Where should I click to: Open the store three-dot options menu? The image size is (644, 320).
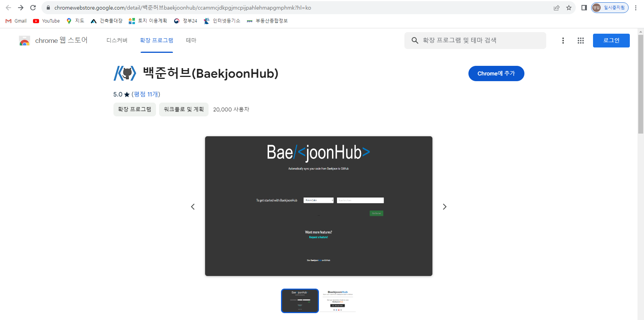[563, 41]
